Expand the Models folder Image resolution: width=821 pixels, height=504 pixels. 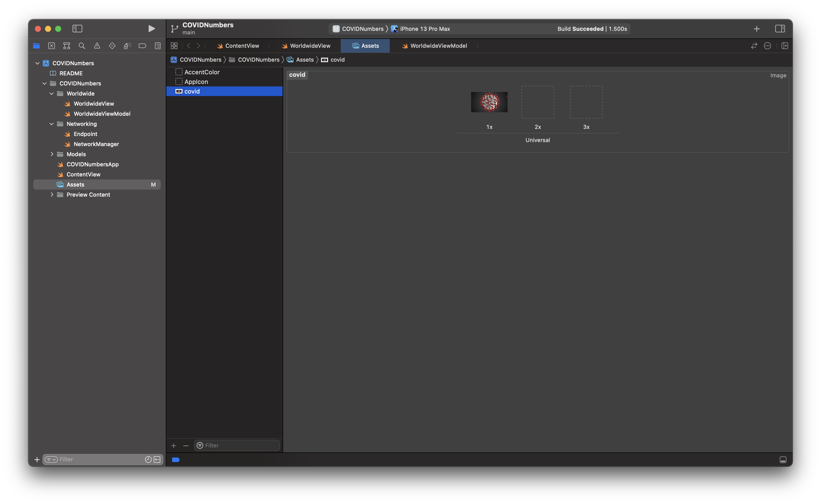tap(52, 154)
